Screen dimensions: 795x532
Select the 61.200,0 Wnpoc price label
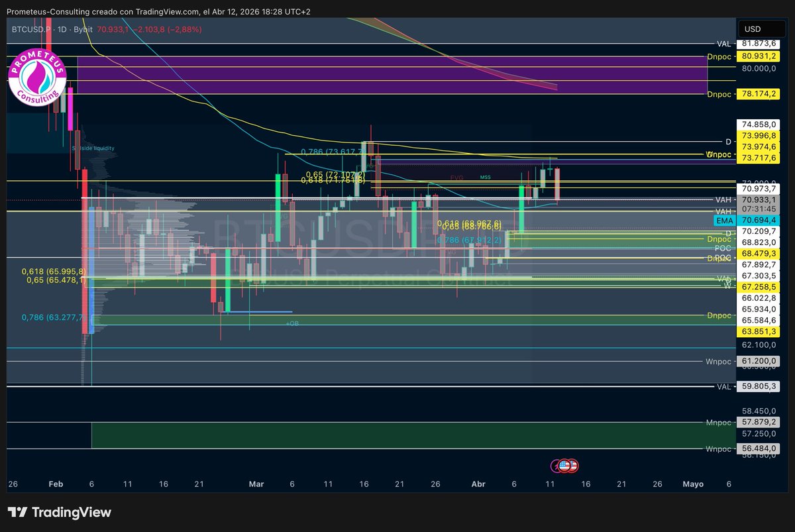pos(759,361)
